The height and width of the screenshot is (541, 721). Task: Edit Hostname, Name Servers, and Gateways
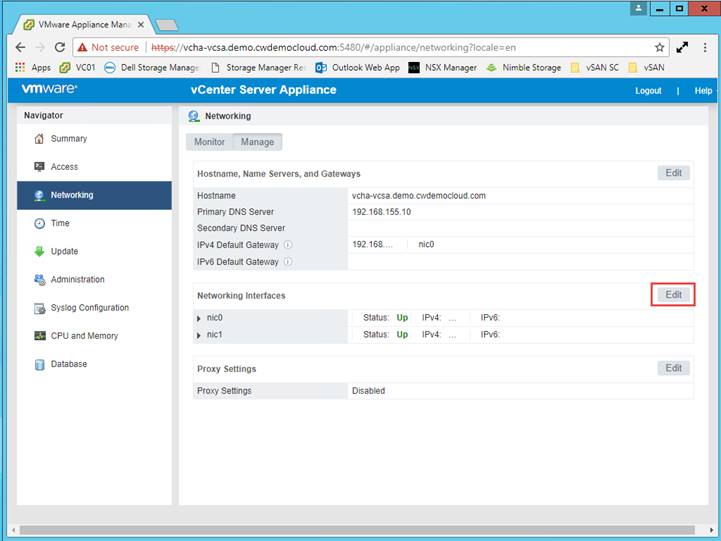tap(673, 173)
